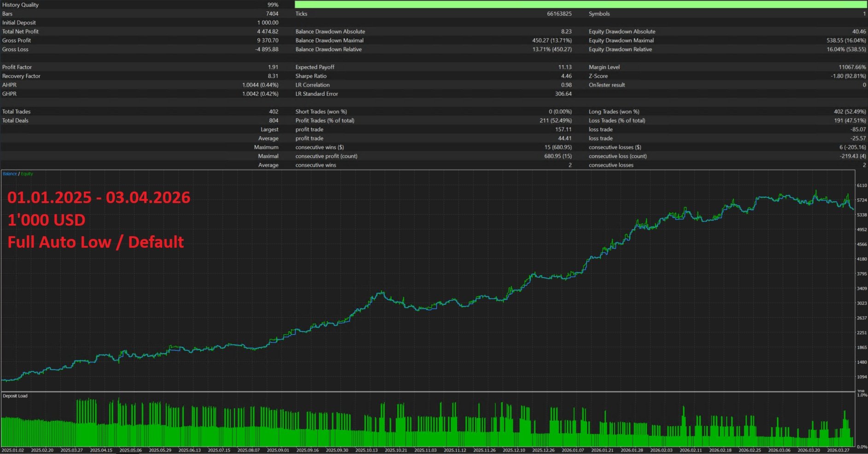Select the Total Trades value 402
Image resolution: width=868 pixels, height=454 pixels.
[x=274, y=112]
